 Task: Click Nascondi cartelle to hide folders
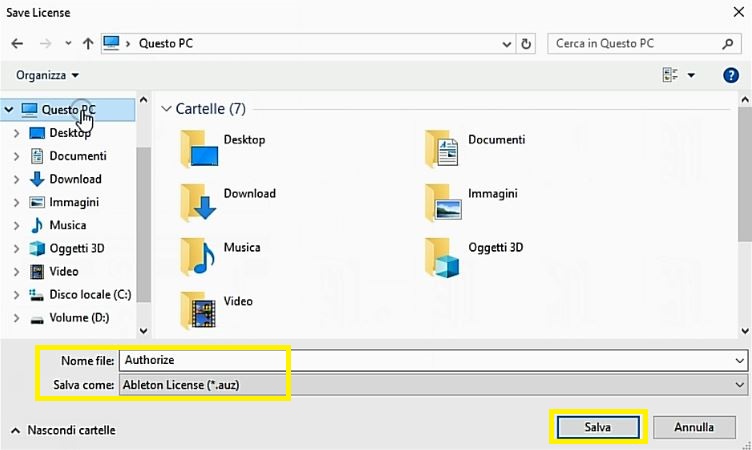point(63,430)
